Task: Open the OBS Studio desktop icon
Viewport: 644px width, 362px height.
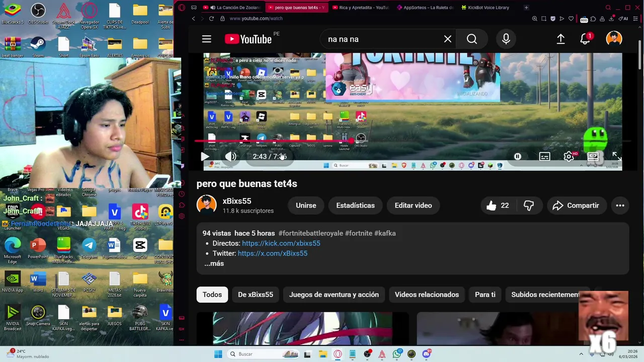Action: pyautogui.click(x=38, y=14)
